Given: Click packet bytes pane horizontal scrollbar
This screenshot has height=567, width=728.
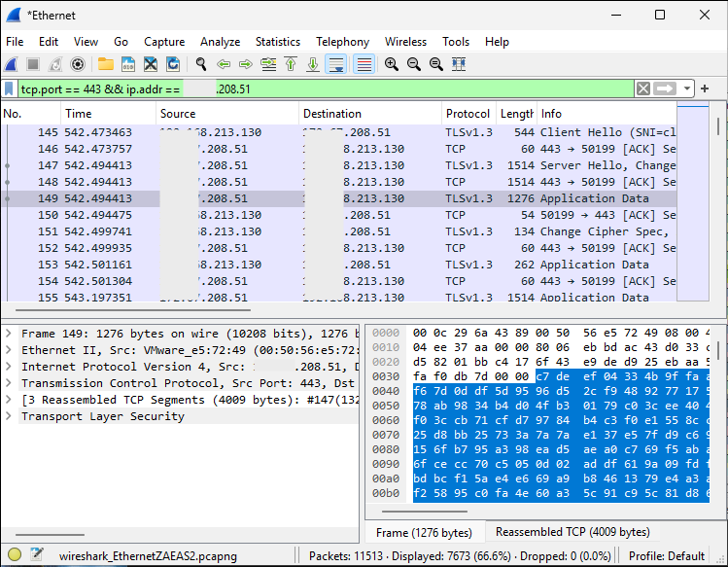Looking at the screenshot, I should coord(425,512).
